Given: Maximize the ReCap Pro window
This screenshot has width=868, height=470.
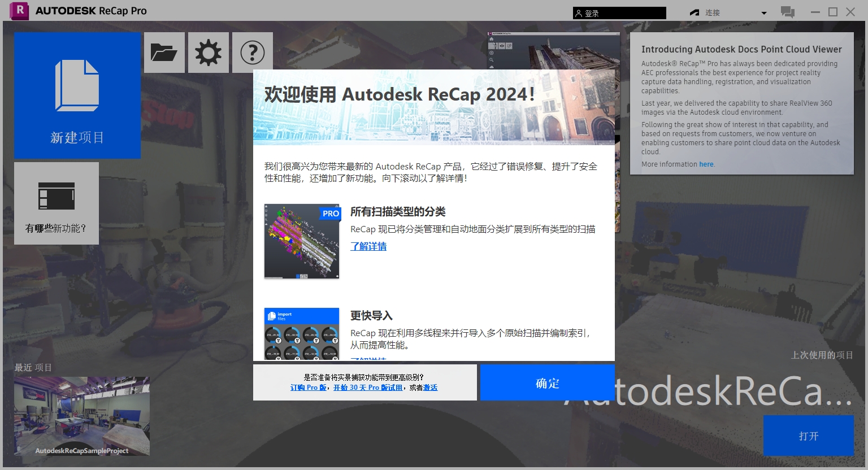Looking at the screenshot, I should pos(833,12).
